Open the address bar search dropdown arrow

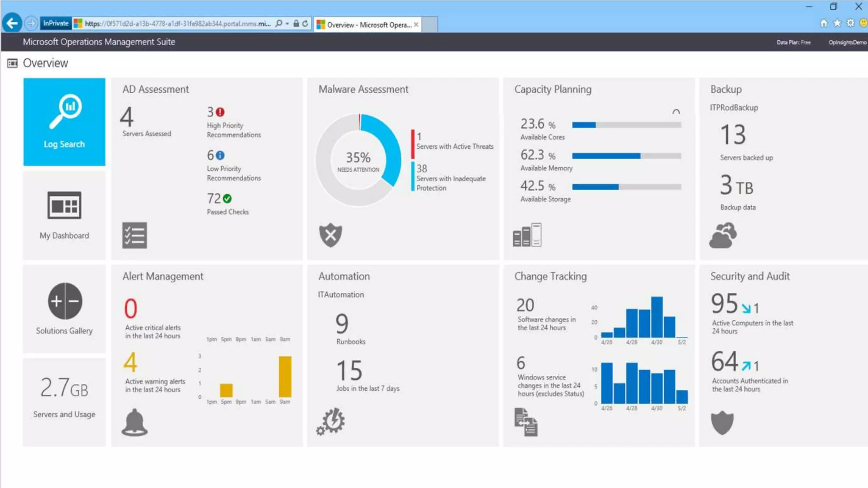[287, 24]
